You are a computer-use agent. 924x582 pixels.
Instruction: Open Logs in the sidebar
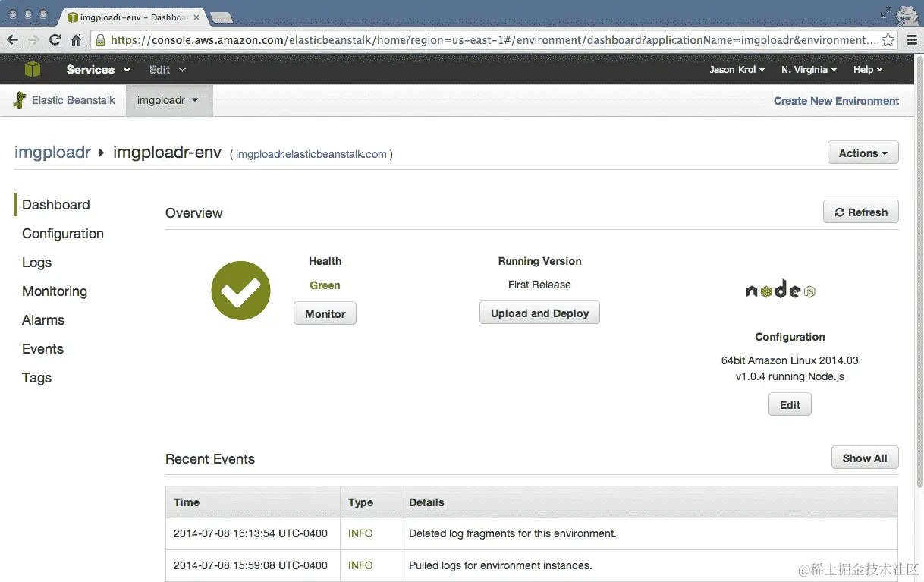pyautogui.click(x=36, y=263)
